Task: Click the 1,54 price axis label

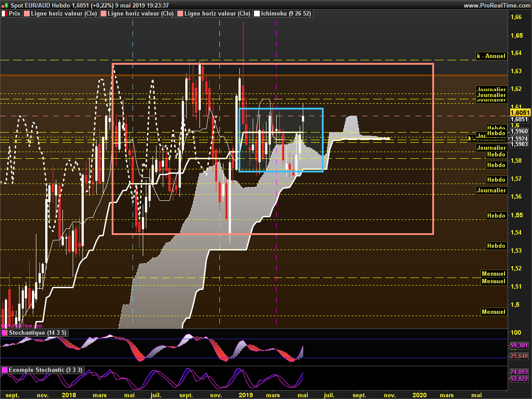Action: pos(516,233)
